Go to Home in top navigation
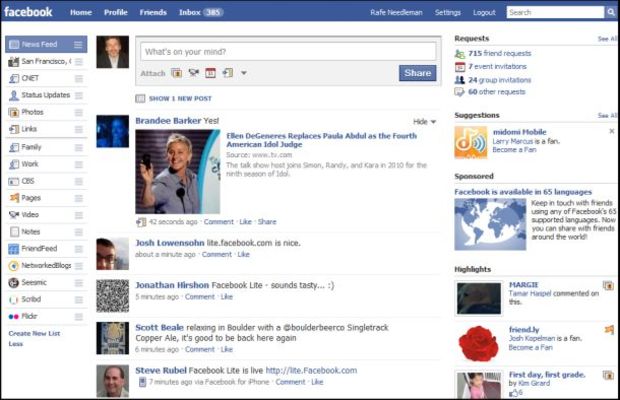 coord(81,12)
